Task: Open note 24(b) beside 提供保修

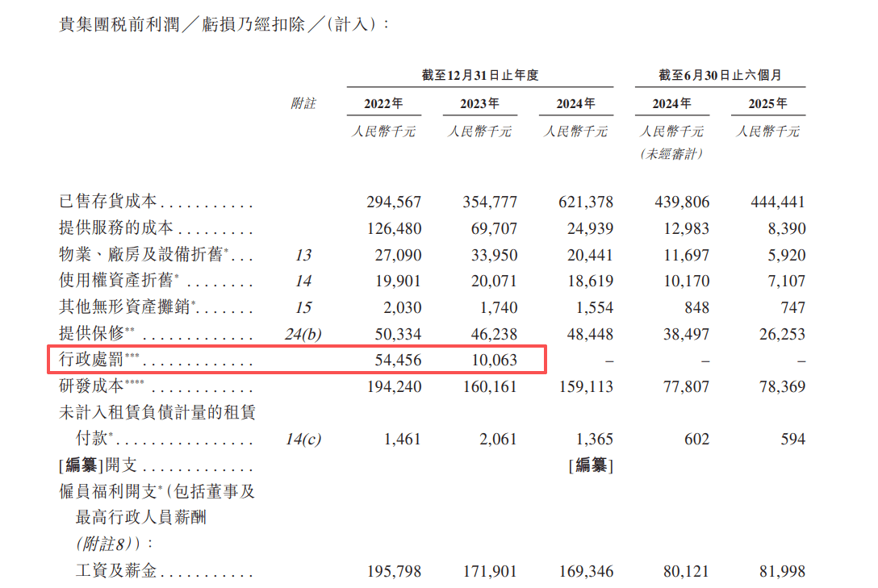Action: tap(305, 333)
